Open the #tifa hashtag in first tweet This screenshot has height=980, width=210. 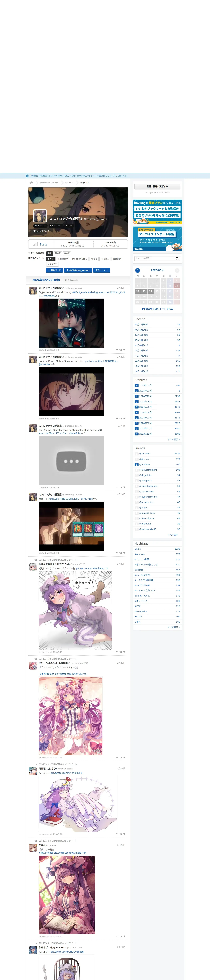click(x=75, y=293)
